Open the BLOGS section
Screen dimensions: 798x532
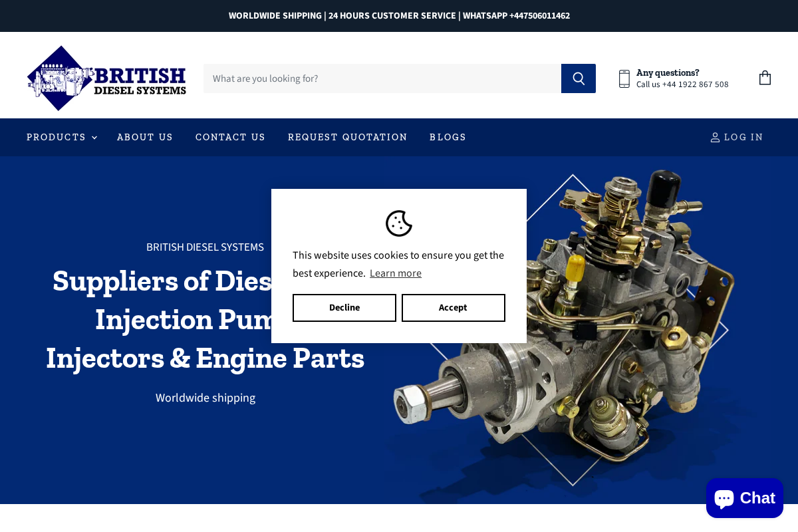point(448,137)
